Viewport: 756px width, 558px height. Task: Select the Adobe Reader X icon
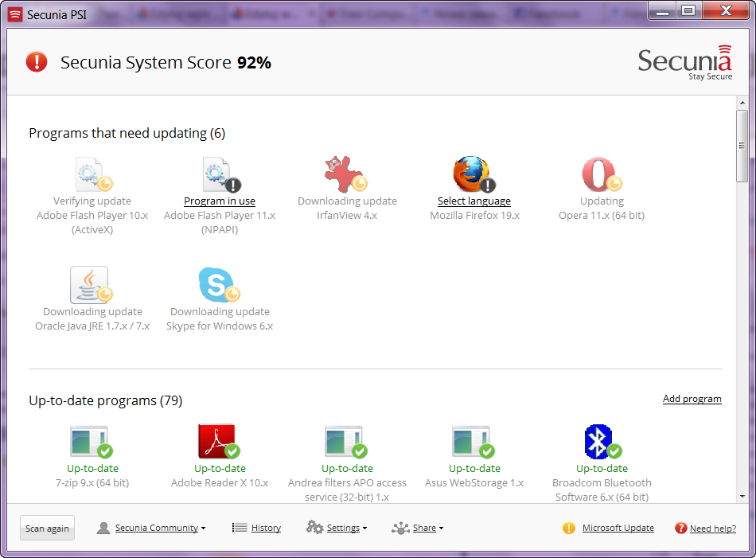coord(219,441)
